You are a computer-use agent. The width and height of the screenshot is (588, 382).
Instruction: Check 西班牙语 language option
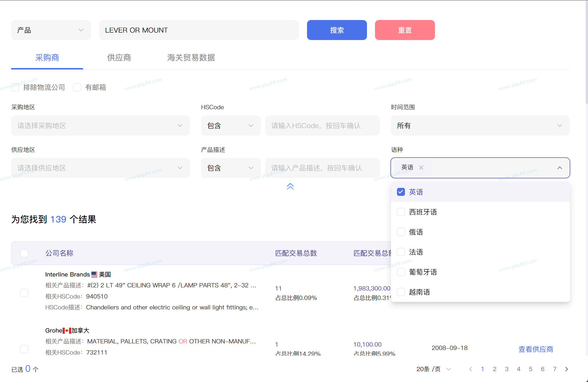[x=401, y=212]
